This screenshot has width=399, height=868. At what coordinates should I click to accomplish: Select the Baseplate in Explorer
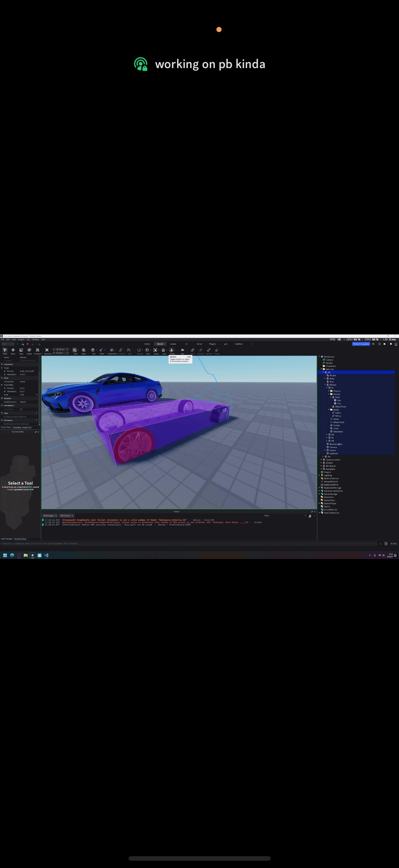(x=330, y=469)
